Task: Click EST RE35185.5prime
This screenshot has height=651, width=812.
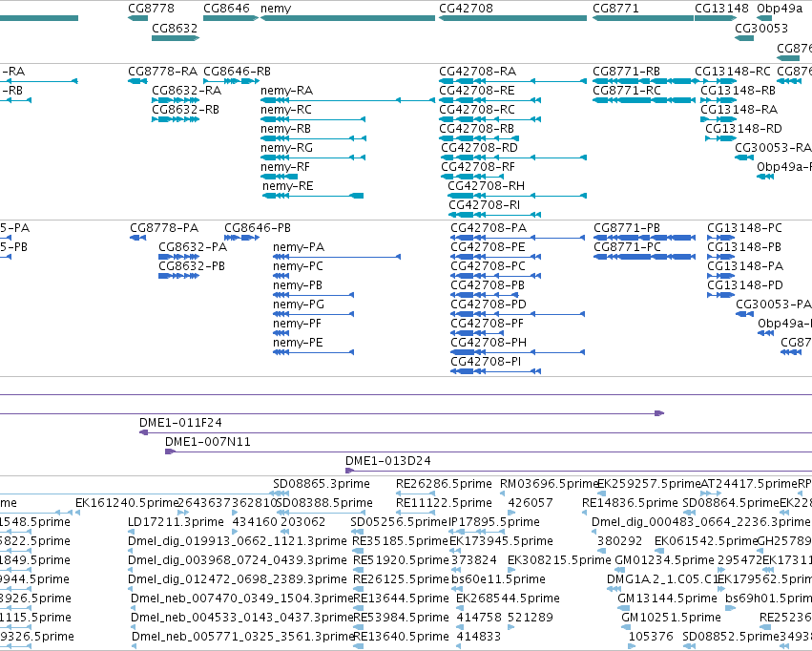Action: 400,541
